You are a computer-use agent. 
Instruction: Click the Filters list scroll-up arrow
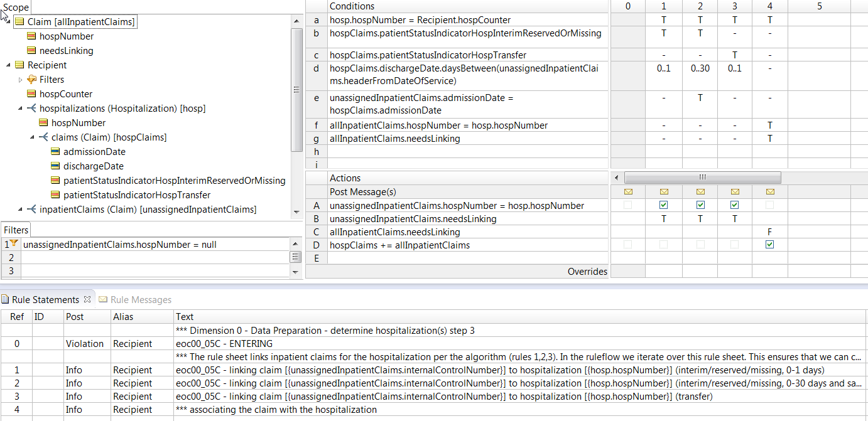(x=296, y=243)
